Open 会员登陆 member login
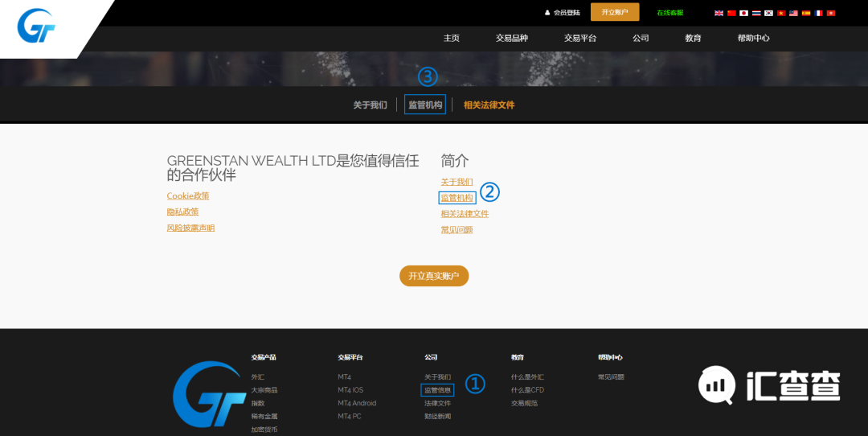 pos(563,12)
